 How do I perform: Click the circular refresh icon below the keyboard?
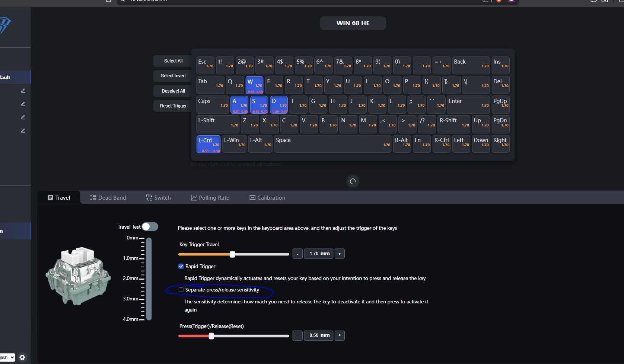coord(353,181)
